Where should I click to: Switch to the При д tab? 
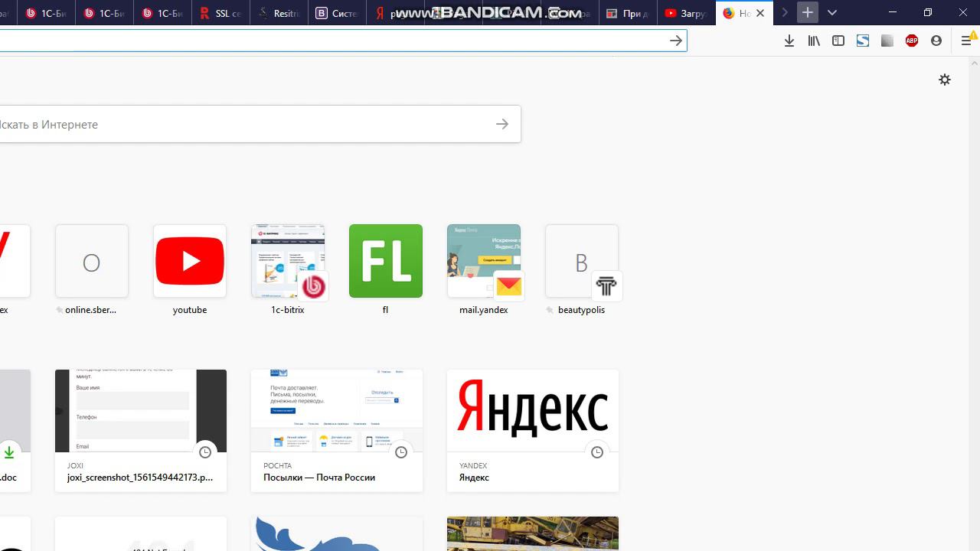pos(629,13)
